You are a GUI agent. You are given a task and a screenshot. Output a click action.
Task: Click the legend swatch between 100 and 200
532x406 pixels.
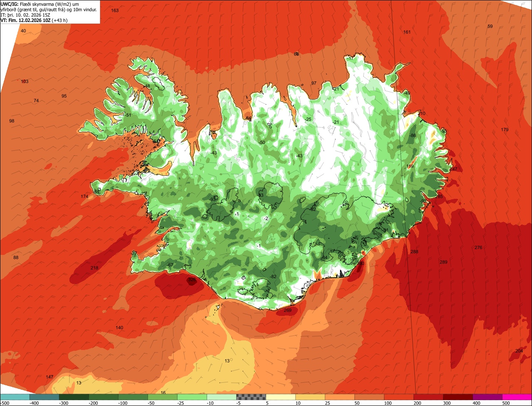tap(399, 397)
